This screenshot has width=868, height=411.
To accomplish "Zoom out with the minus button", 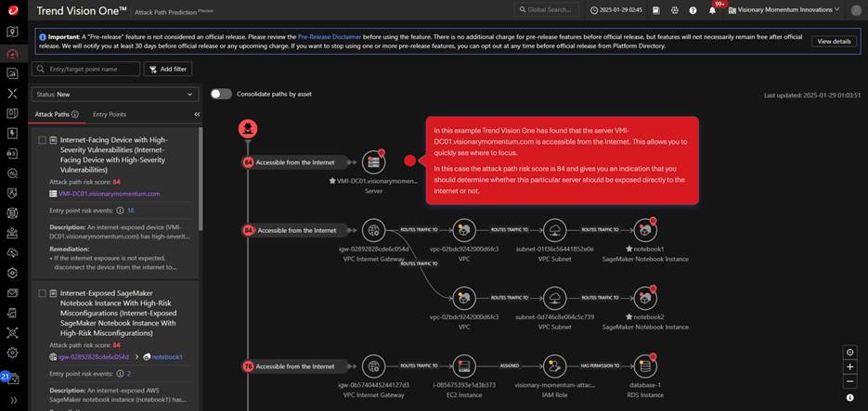I will 849,381.
